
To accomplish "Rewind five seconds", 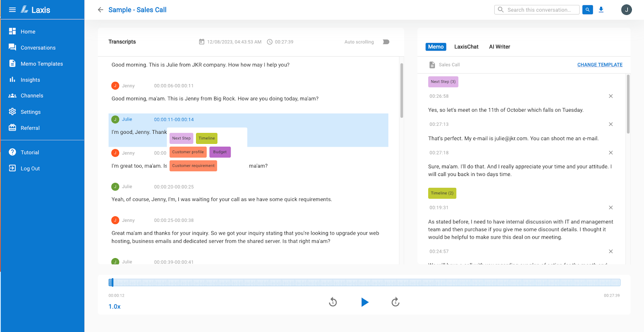I will pos(333,302).
